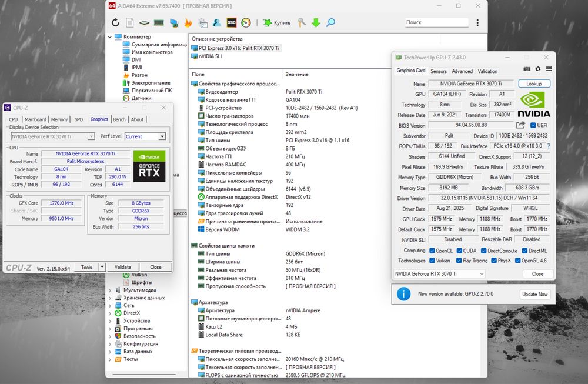Open the GPU selection dropdown in GPU-Z
Viewport: 588px width, 384px height.
[x=439, y=274]
